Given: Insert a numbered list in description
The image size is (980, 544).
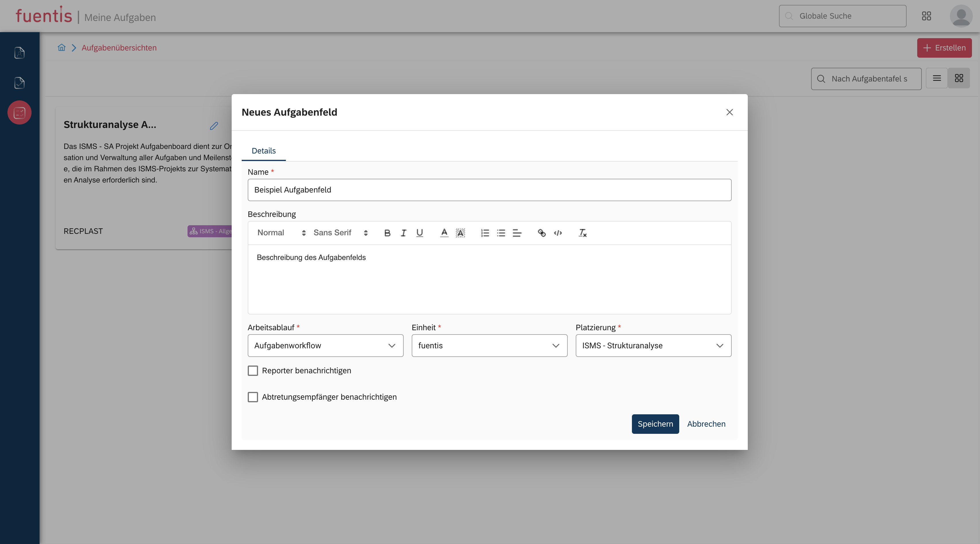Looking at the screenshot, I should click(485, 233).
